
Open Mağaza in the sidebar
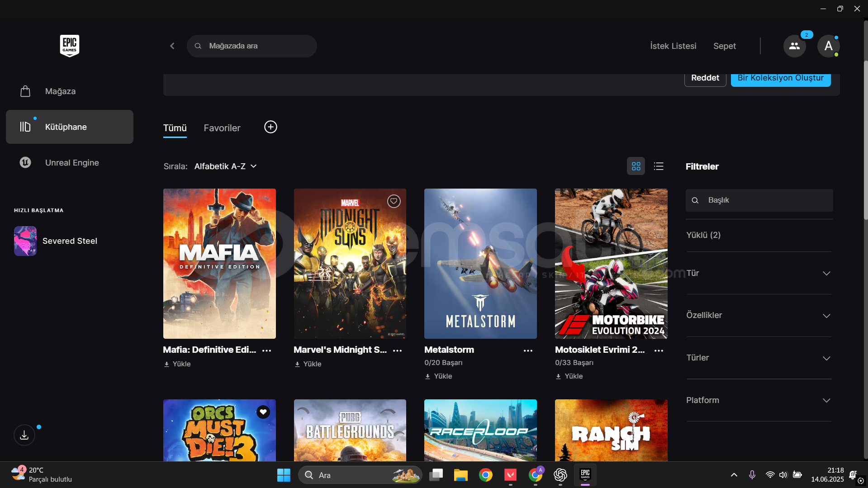coord(70,91)
